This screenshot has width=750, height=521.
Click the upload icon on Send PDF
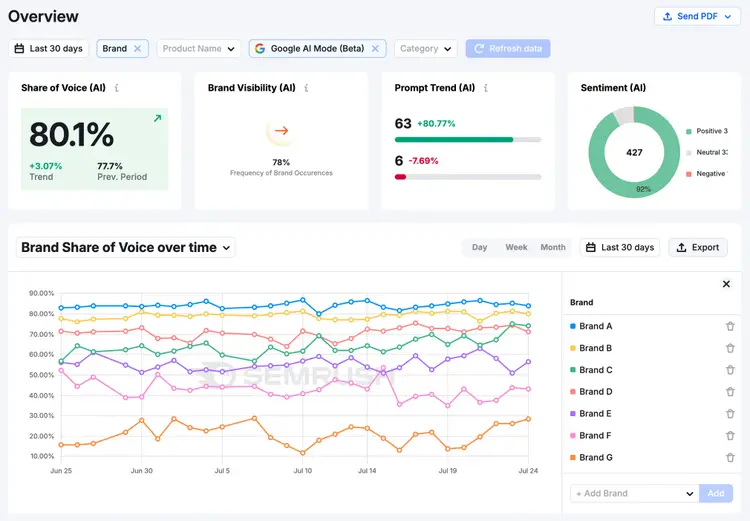pyautogui.click(x=667, y=16)
